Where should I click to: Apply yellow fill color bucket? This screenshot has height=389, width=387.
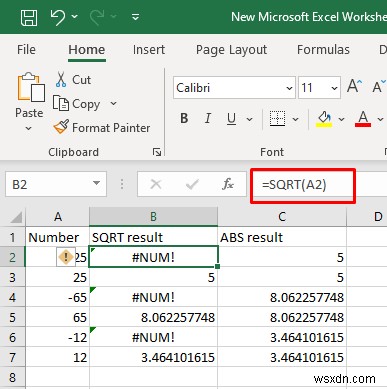tap(324, 119)
